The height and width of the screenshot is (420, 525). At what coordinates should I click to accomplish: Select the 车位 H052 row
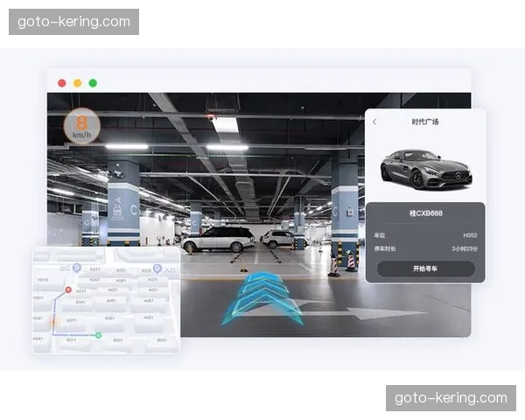(x=425, y=234)
